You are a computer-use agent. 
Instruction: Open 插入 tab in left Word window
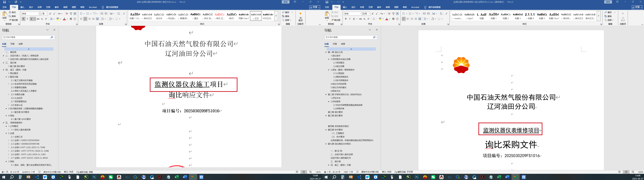[23, 7]
